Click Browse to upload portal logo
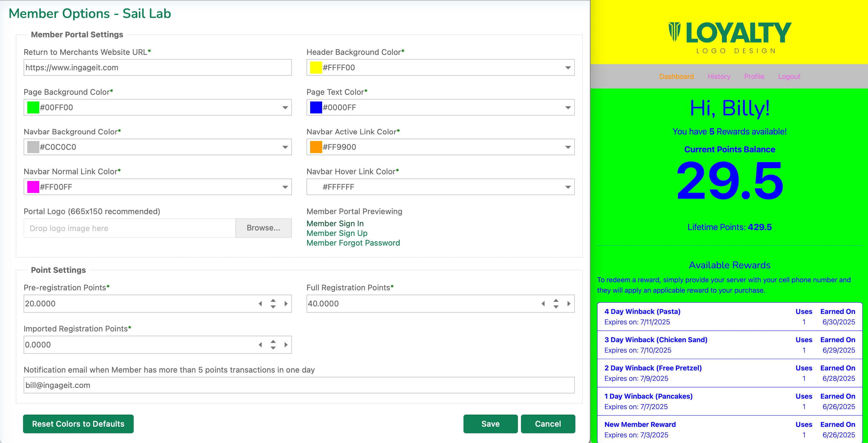The height and width of the screenshot is (443, 868). [263, 228]
